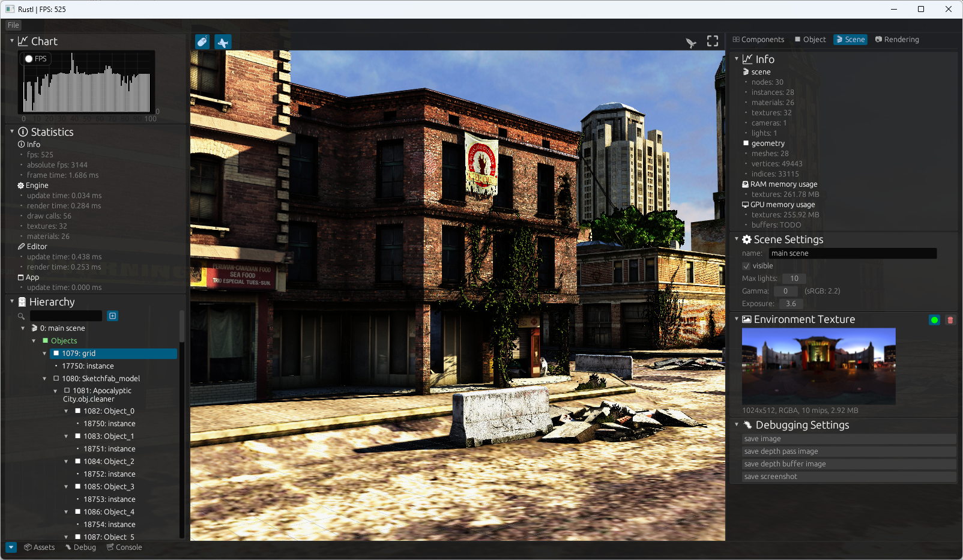Screen dimensions: 963x560
Task: Click the Statistics panel info icon
Action: [x=23, y=132]
